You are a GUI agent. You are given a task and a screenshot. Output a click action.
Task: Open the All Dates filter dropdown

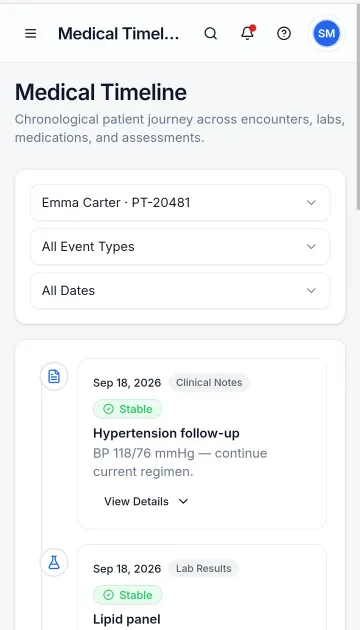180,290
